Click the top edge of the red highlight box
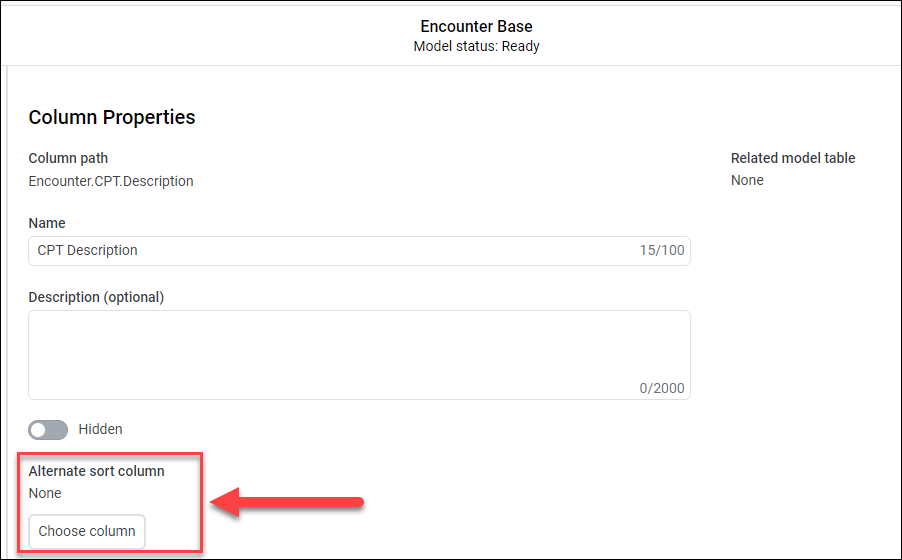The width and height of the screenshot is (902, 560). 110,453
